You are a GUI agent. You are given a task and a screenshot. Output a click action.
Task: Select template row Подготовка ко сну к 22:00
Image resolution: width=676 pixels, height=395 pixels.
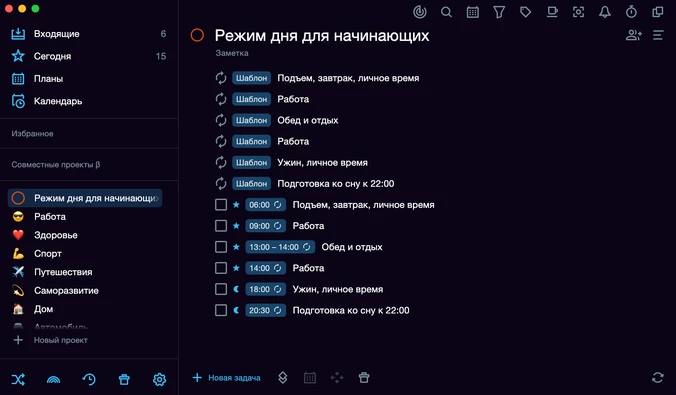pyautogui.click(x=335, y=184)
